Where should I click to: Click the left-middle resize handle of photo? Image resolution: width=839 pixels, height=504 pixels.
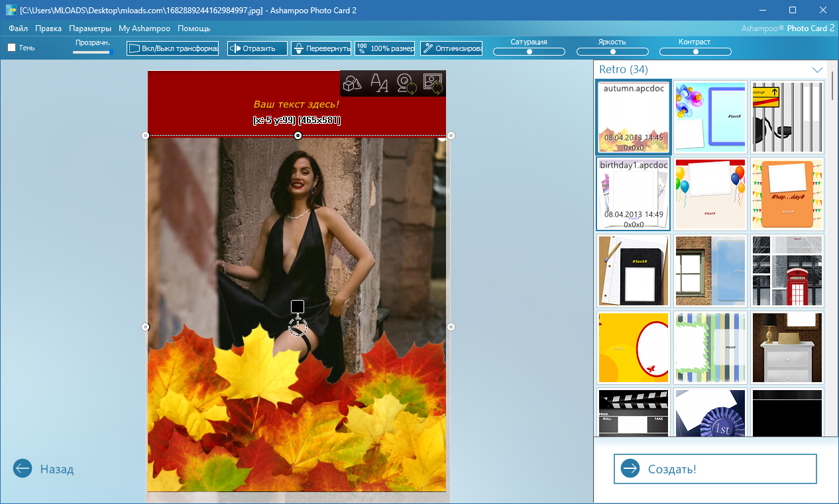pos(146,327)
